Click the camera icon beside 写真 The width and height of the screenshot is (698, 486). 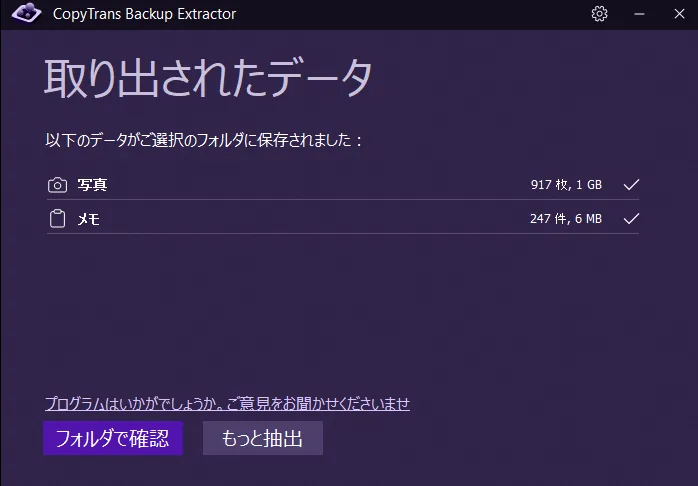tap(57, 185)
